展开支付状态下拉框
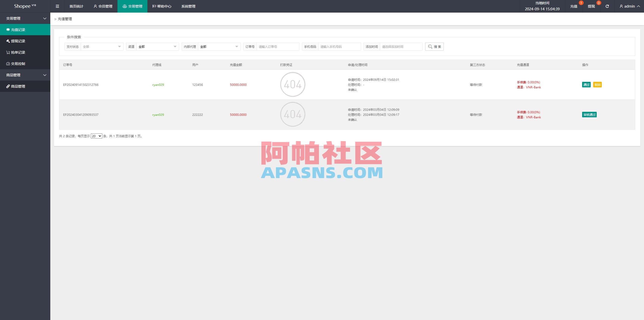 pos(102,47)
